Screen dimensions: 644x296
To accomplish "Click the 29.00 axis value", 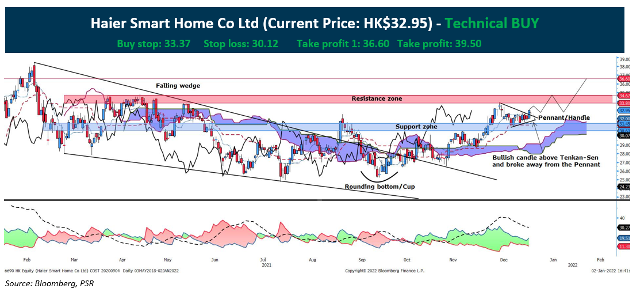I will (624, 145).
